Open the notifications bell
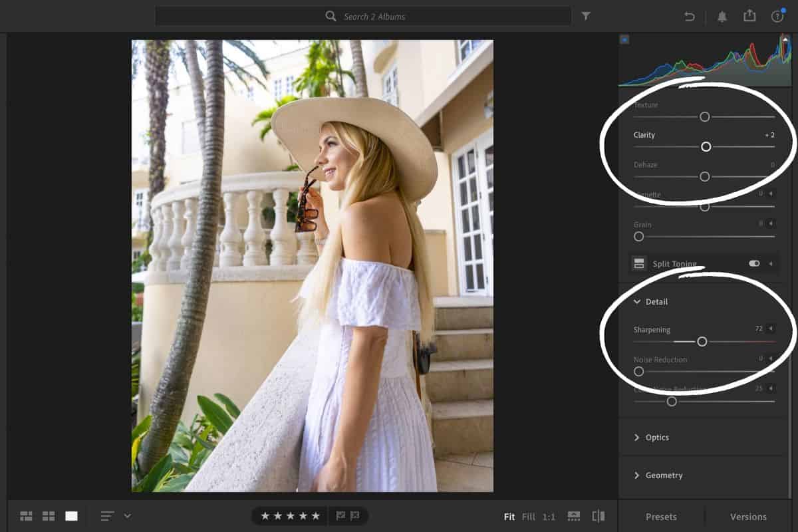 [722, 17]
